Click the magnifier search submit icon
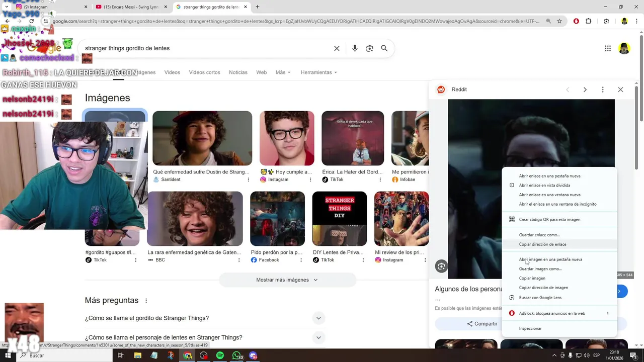 click(384, 48)
